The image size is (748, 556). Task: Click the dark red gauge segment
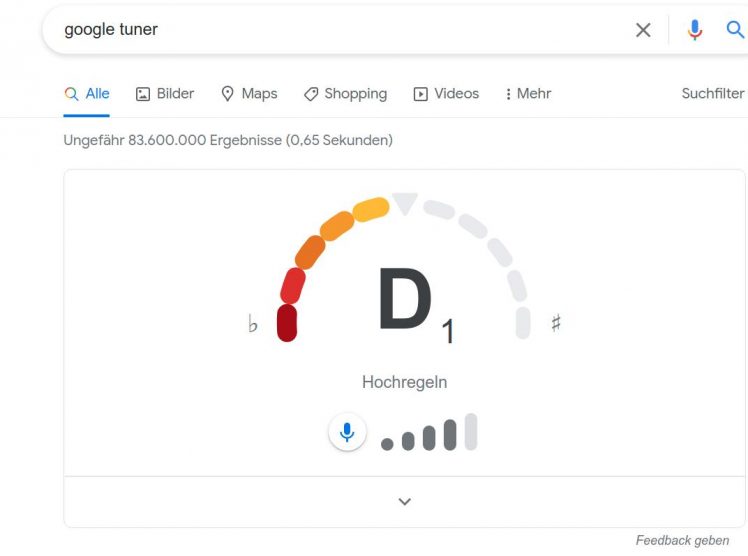tap(287, 323)
